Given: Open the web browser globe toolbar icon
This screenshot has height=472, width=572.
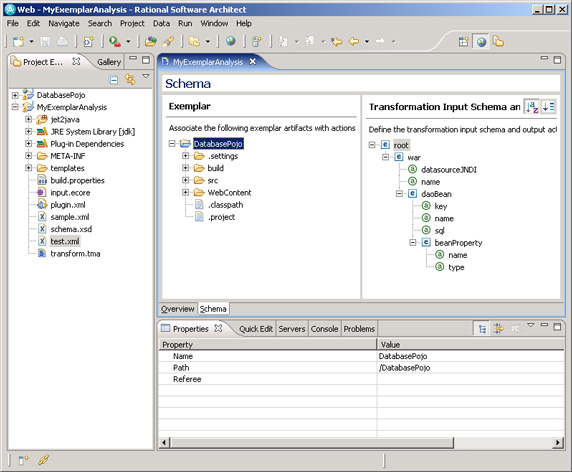Looking at the screenshot, I should point(231,41).
